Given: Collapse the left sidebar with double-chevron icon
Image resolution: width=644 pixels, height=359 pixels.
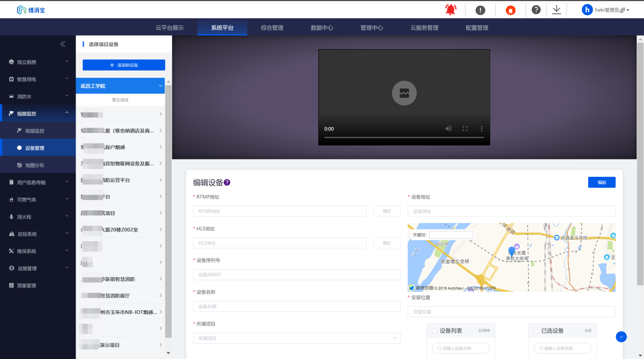Looking at the screenshot, I should tap(63, 44).
